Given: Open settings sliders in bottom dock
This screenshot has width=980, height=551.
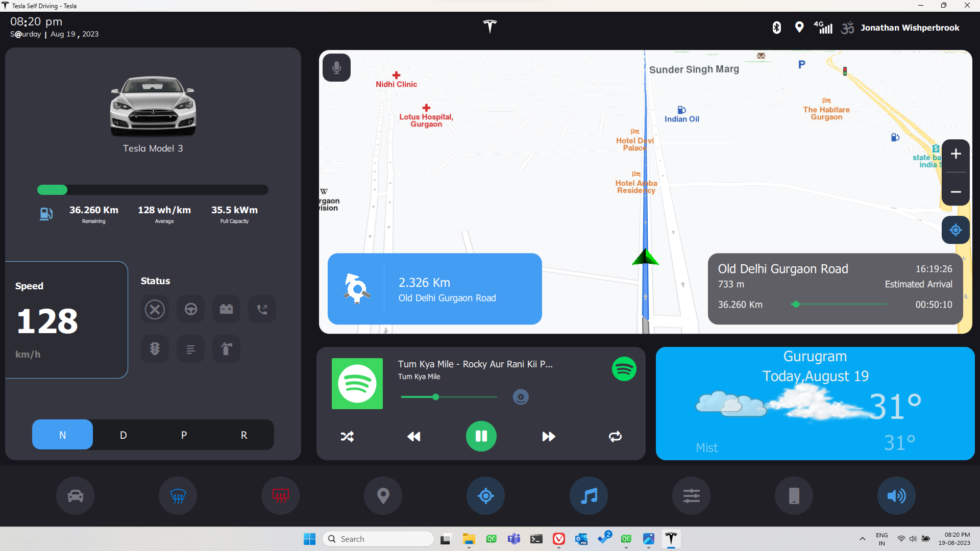Looking at the screenshot, I should (x=691, y=495).
